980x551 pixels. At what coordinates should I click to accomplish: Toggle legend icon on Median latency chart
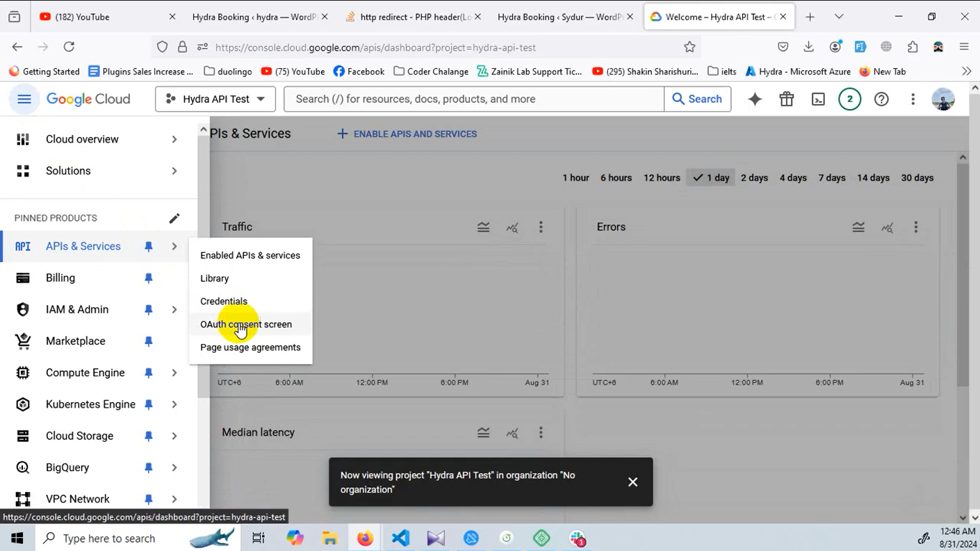[x=484, y=433]
